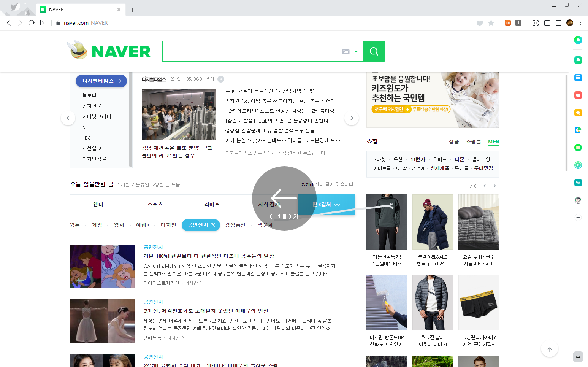Open the 신세계몰 shopping link
The image size is (588, 367).
[x=440, y=168]
